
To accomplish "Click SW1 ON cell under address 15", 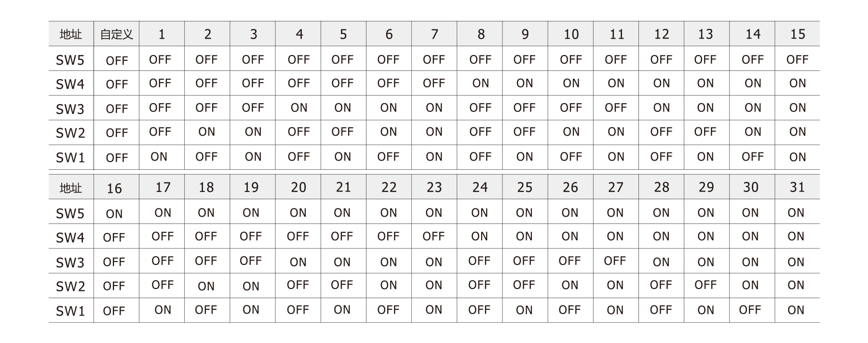I will pyautogui.click(x=798, y=157).
